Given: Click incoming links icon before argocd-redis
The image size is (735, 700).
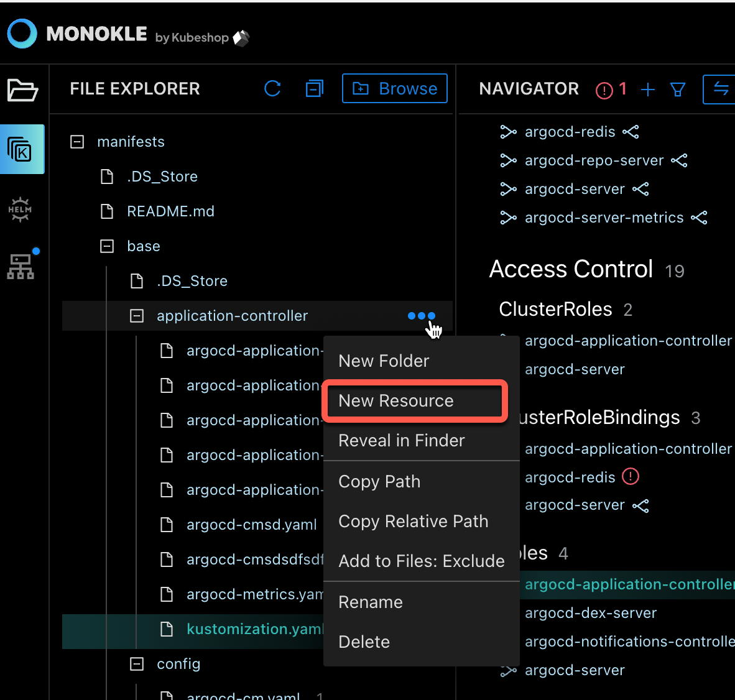Looking at the screenshot, I should [508, 132].
